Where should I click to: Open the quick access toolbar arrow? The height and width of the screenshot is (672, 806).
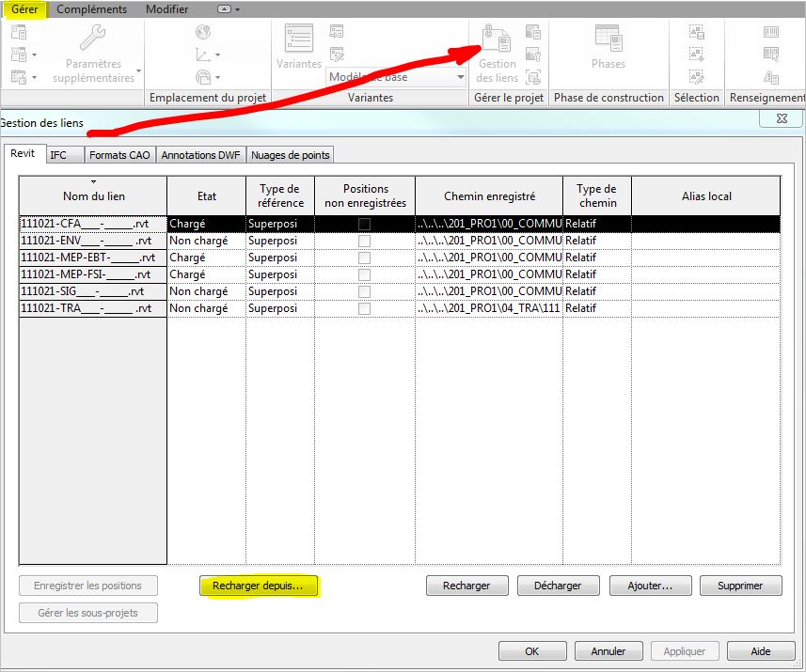tap(236, 8)
